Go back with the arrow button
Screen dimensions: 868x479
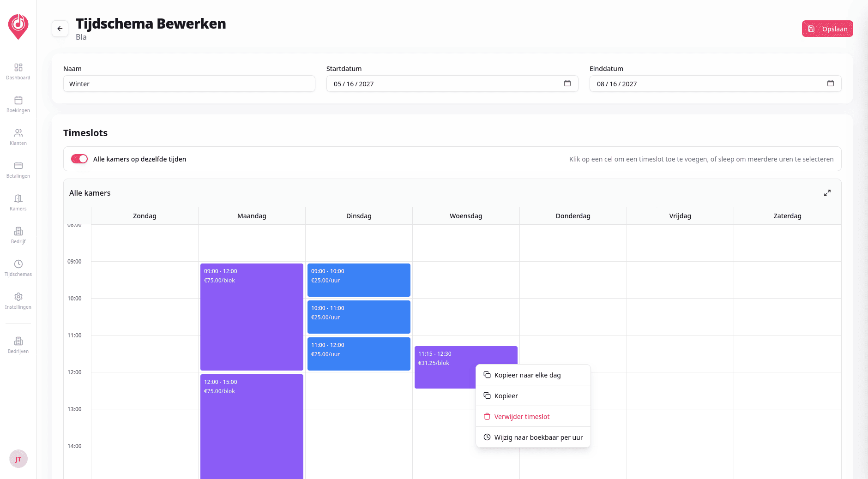[x=60, y=29]
